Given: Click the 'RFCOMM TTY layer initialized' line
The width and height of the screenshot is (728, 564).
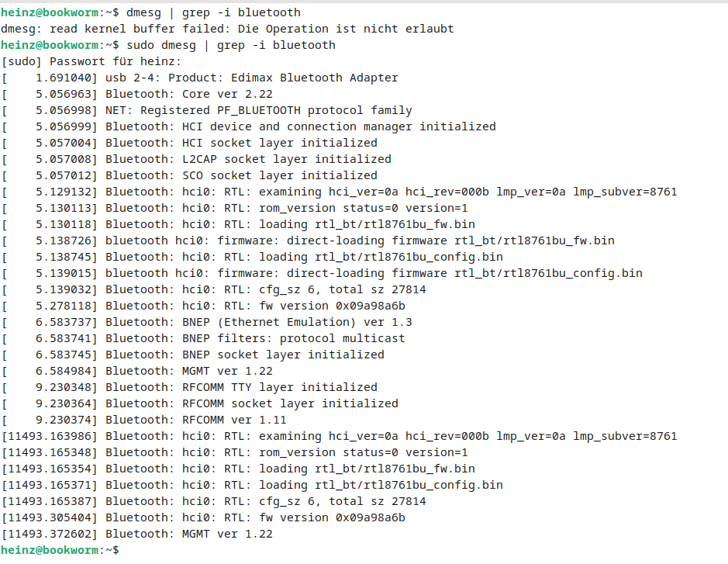Looking at the screenshot, I should (x=189, y=387).
